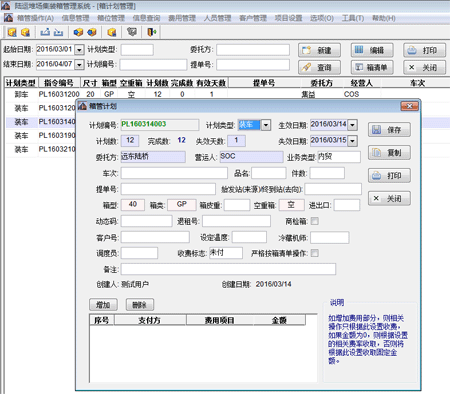
Task: Close the 箱管计划 dialog with red X
Action: pyautogui.click(x=409, y=106)
